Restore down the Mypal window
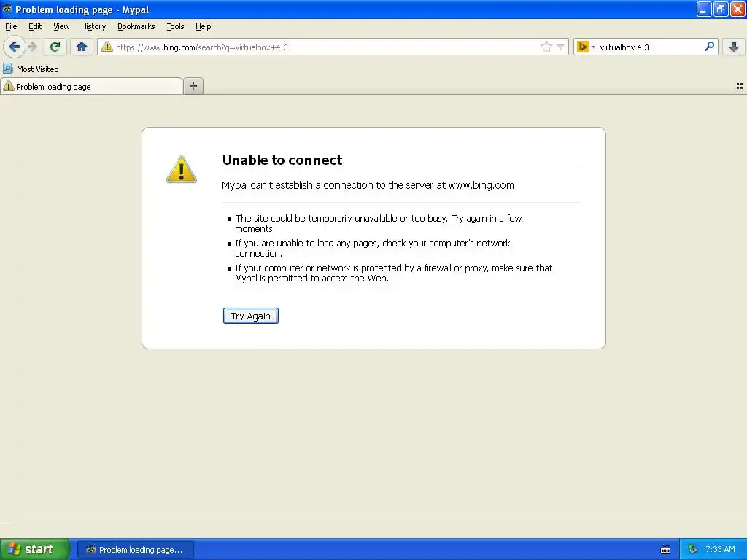The height and width of the screenshot is (560, 747). point(721,9)
